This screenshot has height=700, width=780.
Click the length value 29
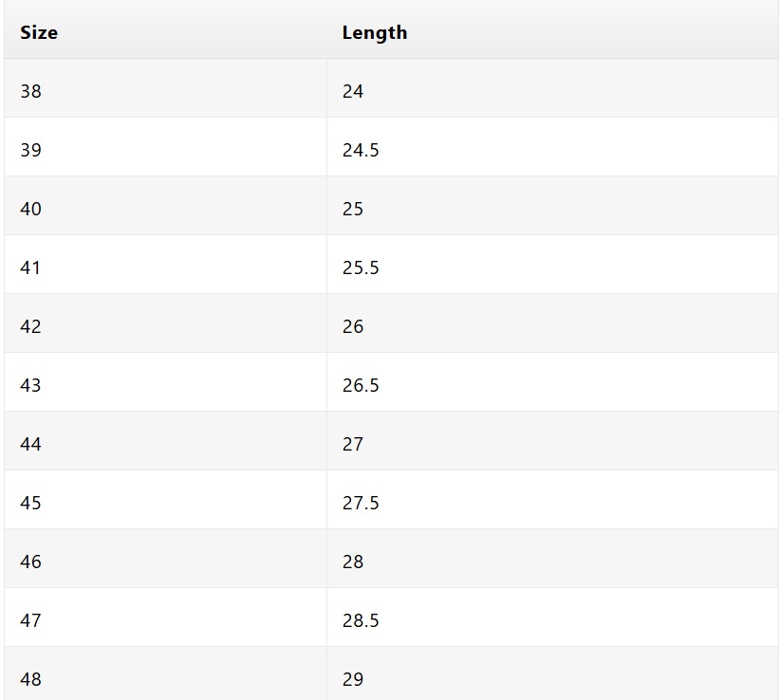[x=353, y=679]
